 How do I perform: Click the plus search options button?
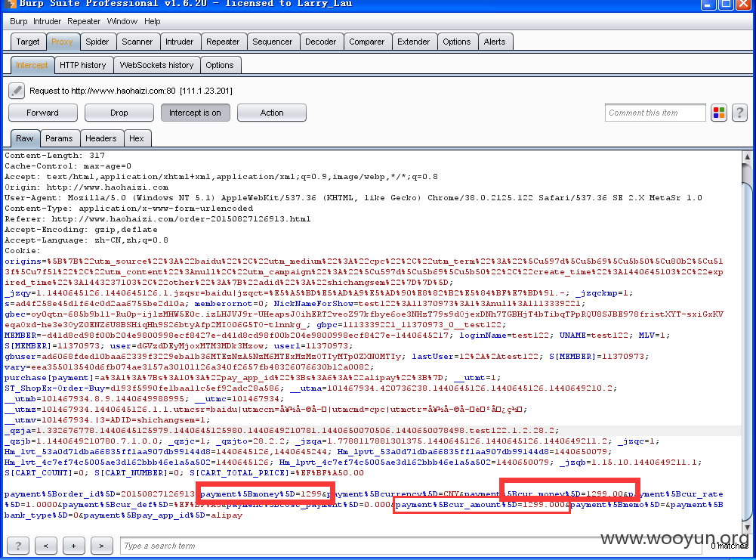coord(73,546)
